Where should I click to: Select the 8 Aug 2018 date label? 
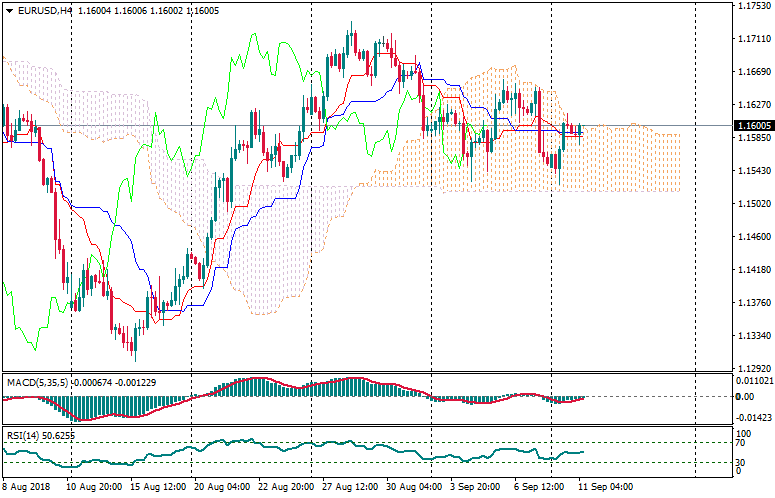click(26, 487)
